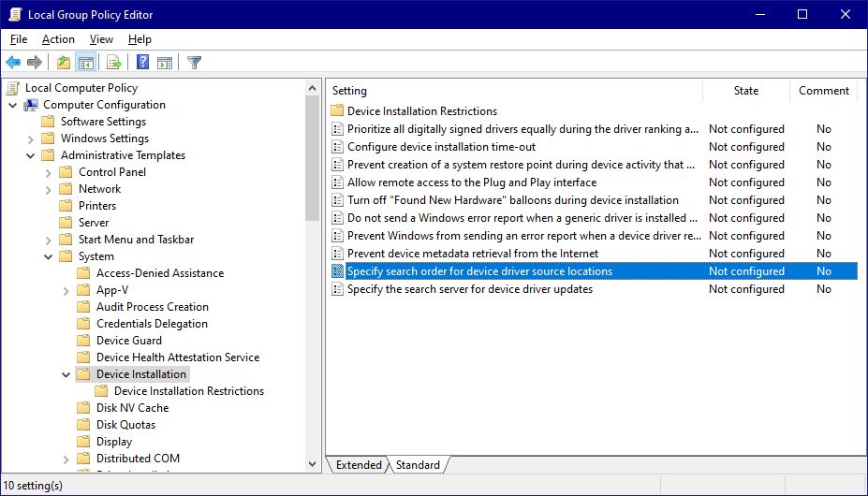Select Access-Denied Assistance in the tree

pyautogui.click(x=160, y=273)
